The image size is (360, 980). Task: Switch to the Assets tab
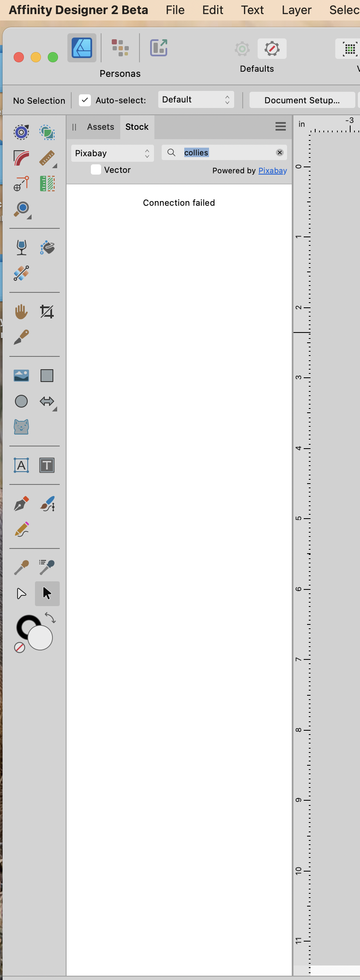101,127
